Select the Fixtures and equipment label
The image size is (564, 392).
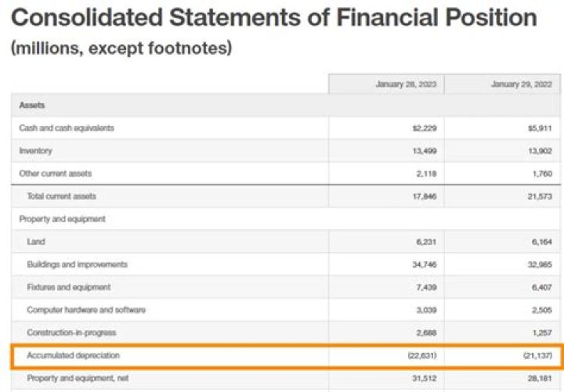click(x=69, y=287)
